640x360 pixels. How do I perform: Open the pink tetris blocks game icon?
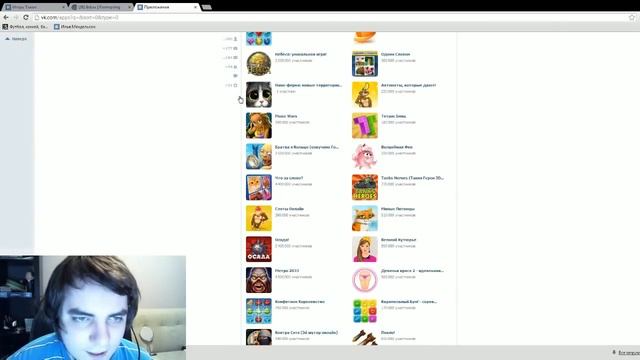(365, 126)
